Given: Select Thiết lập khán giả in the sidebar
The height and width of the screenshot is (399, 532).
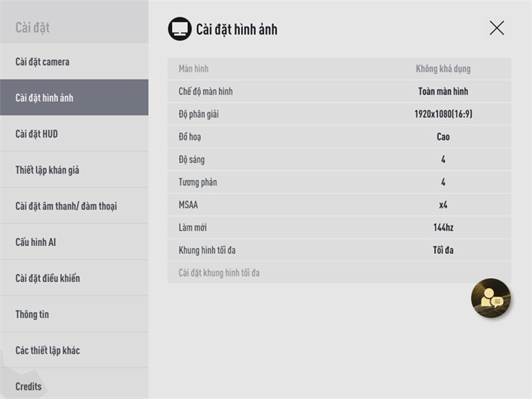Looking at the screenshot, I should pos(74,170).
